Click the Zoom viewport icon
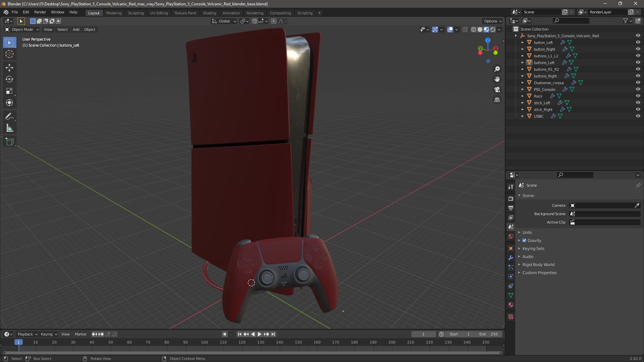Image resolution: width=644 pixels, height=362 pixels. click(497, 69)
